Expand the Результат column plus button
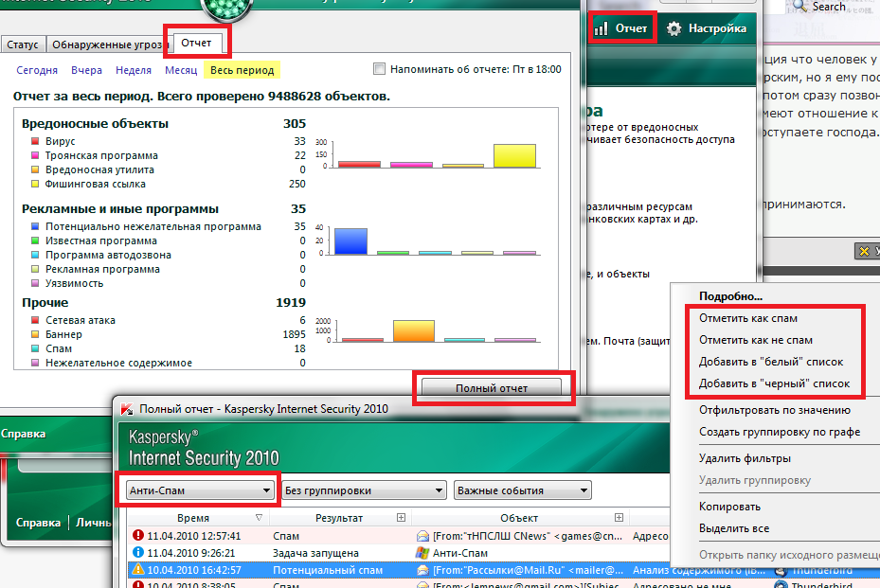Screen dimensions: 880x588 [x=401, y=517]
